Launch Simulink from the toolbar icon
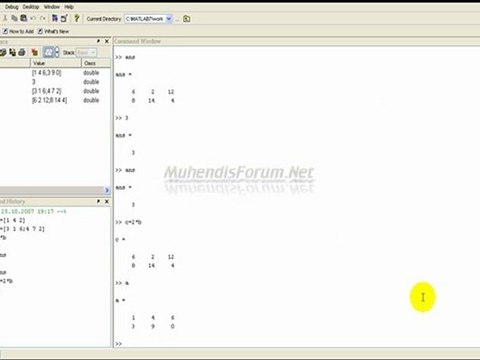This screenshot has height=360, width=480. click(55, 18)
